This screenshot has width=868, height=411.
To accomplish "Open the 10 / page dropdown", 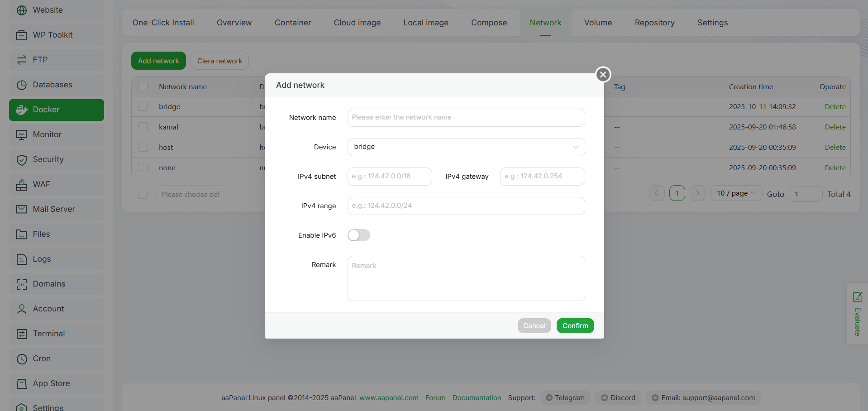I will tap(736, 193).
